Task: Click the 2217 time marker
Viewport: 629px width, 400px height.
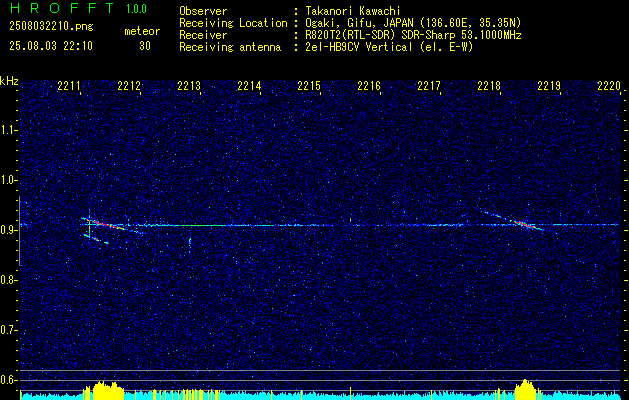Action: coord(429,86)
